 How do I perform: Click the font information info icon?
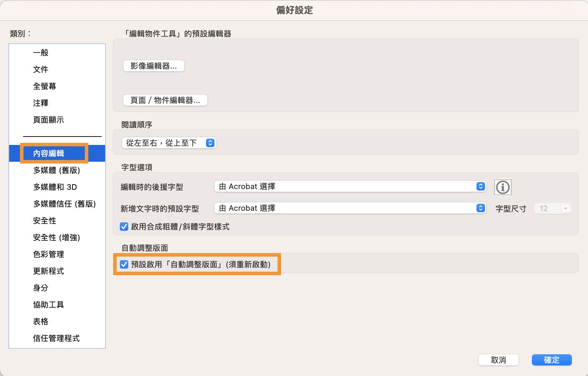tap(503, 187)
